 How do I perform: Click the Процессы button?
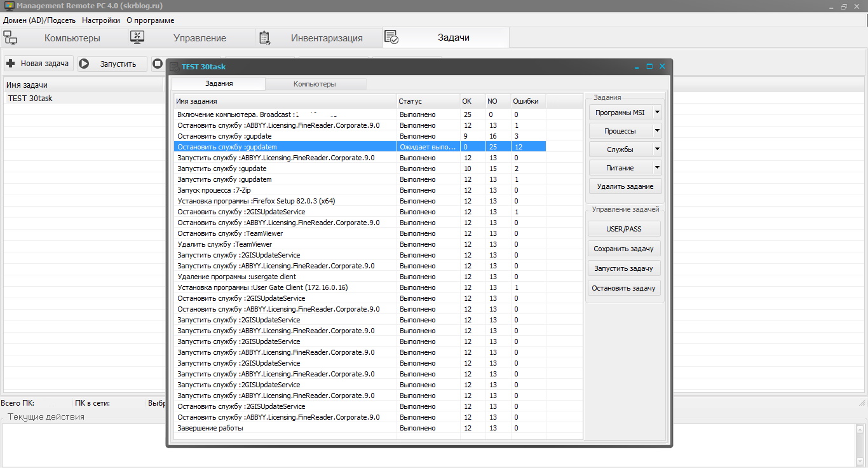pyautogui.click(x=620, y=131)
